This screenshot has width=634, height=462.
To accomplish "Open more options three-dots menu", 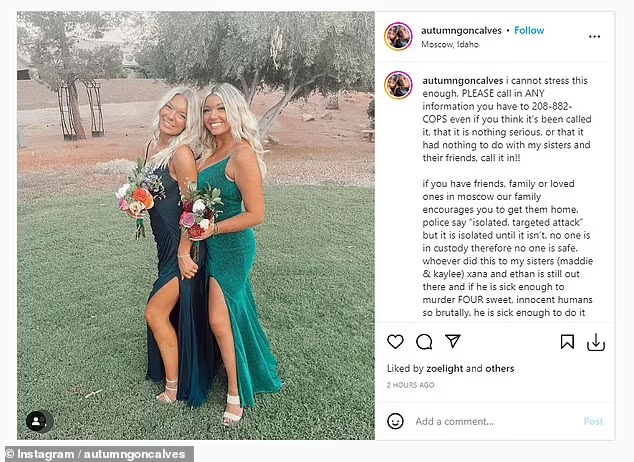I will pos(594,37).
